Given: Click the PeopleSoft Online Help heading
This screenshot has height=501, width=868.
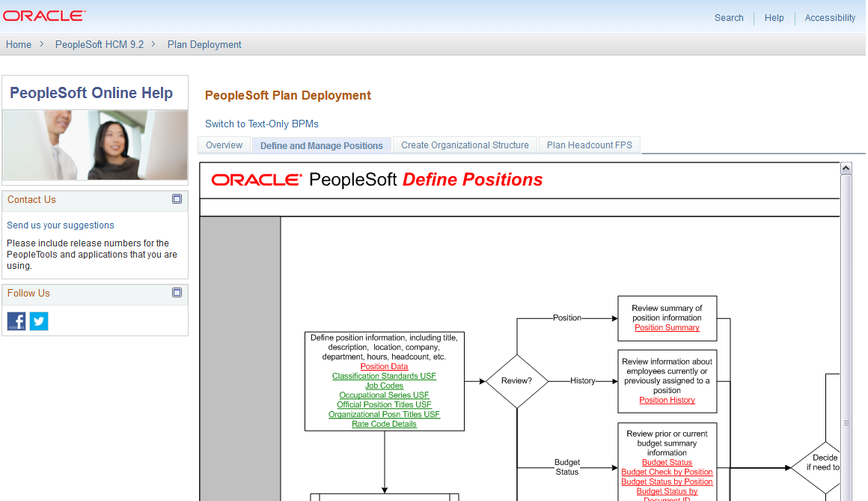Looking at the screenshot, I should coord(91,93).
